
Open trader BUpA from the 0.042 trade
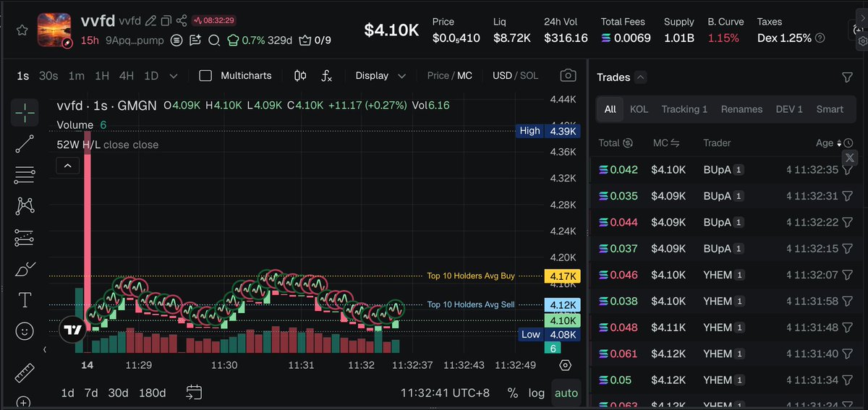point(717,170)
